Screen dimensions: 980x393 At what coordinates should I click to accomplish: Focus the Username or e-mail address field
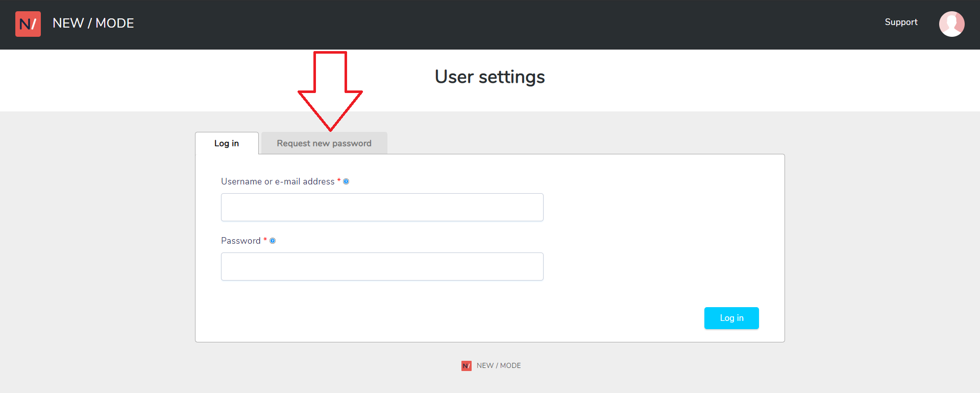point(382,207)
